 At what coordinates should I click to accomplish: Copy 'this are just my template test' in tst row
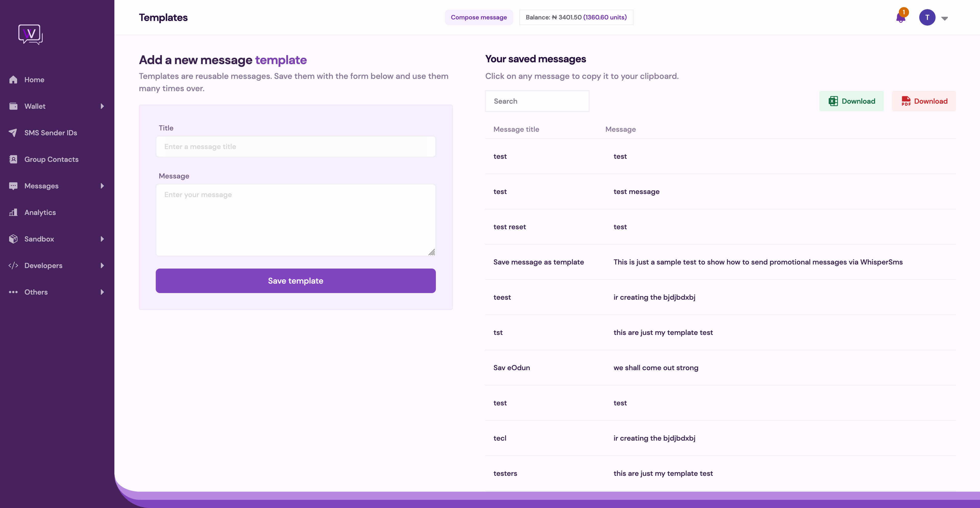tap(663, 333)
